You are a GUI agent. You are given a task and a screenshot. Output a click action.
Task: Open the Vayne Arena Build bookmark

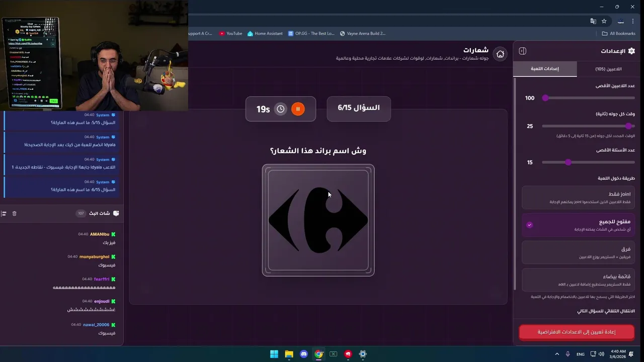click(x=362, y=34)
